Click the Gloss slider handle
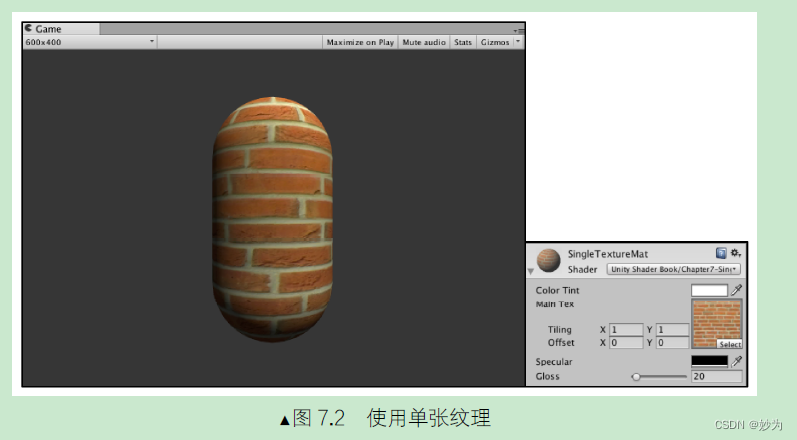 636,376
